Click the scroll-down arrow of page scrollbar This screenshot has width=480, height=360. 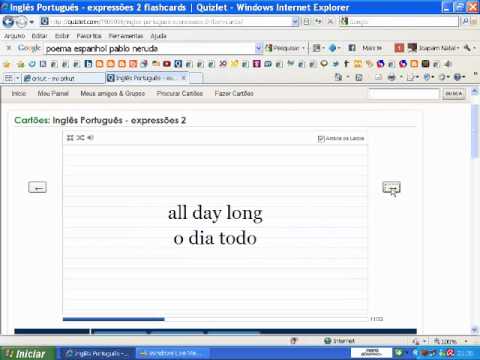point(475,330)
